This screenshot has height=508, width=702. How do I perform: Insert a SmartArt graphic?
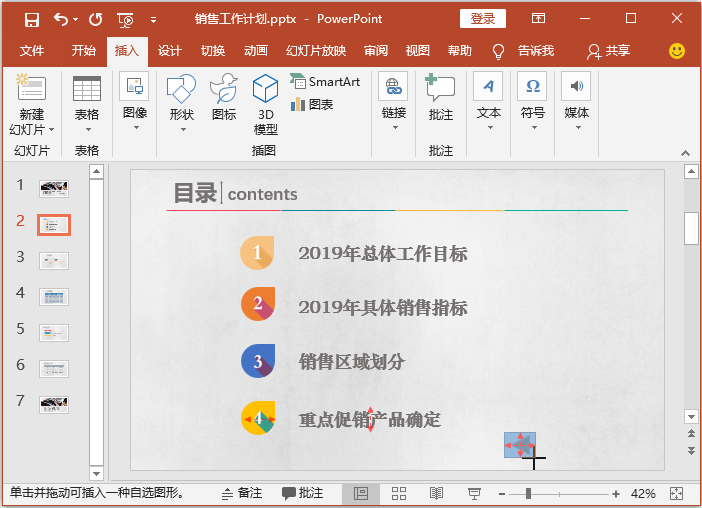click(x=325, y=81)
